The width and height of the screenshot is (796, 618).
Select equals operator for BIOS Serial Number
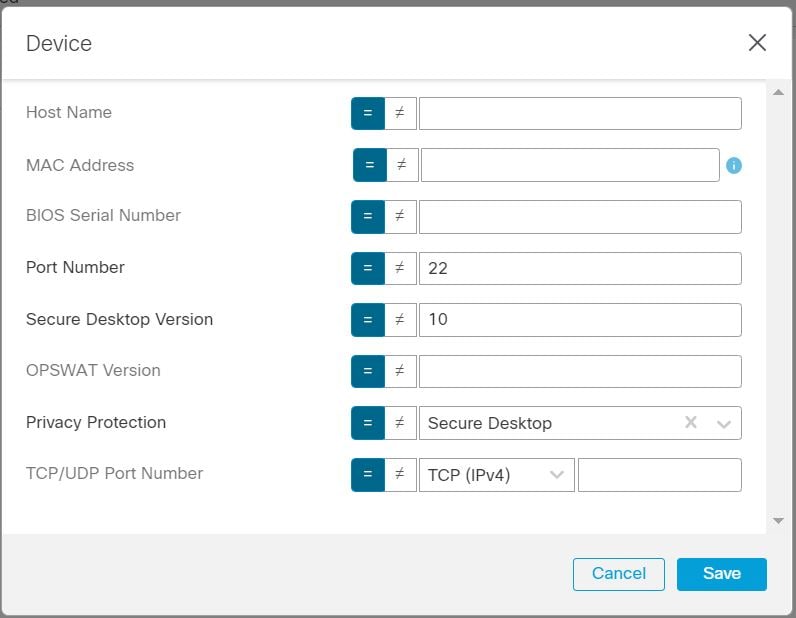(368, 217)
